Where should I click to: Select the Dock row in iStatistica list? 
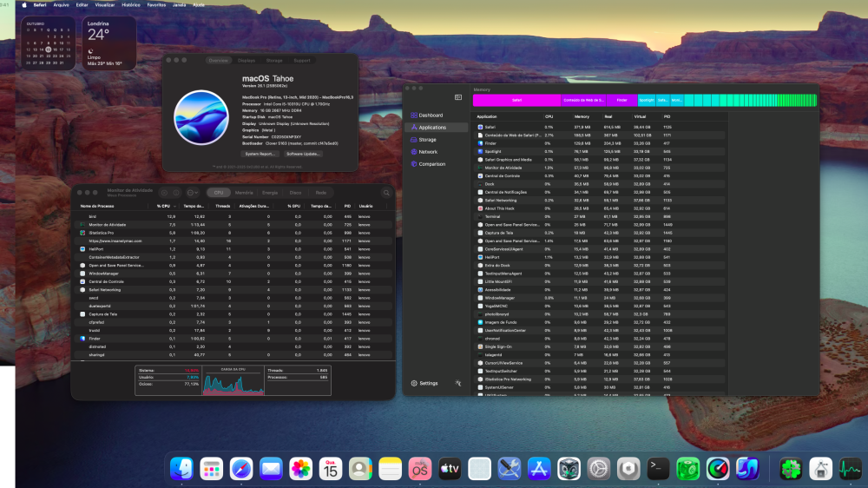click(601, 184)
